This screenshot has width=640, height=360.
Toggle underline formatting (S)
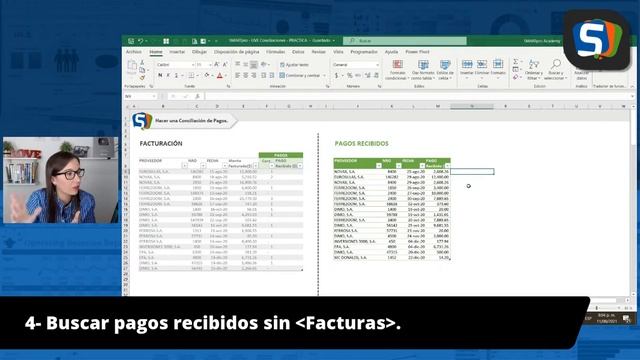pyautogui.click(x=176, y=76)
